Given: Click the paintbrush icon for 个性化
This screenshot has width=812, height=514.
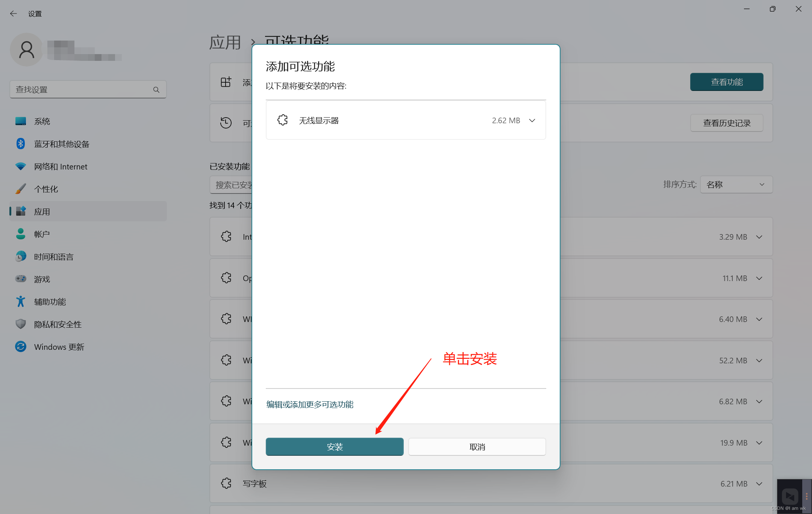Looking at the screenshot, I should pyautogui.click(x=21, y=189).
